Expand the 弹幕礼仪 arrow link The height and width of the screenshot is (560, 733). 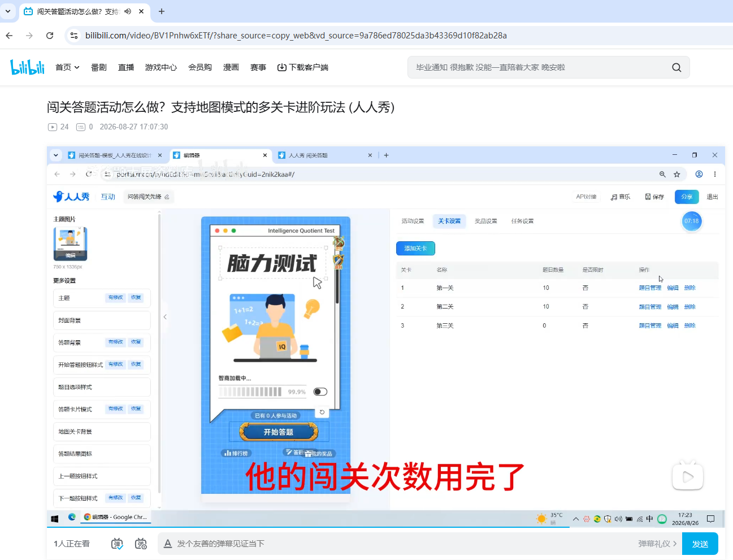click(657, 544)
